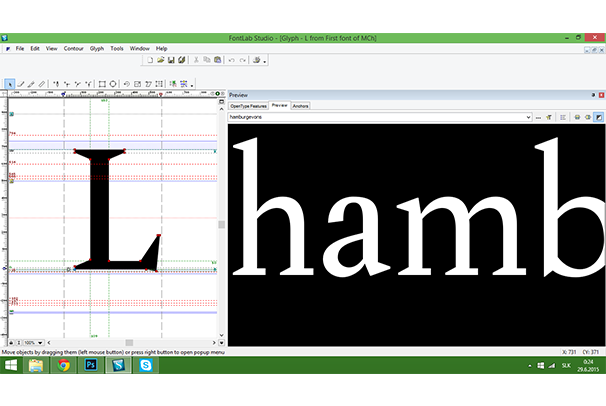
Task: Click the Undo arrow icon
Action: [231, 60]
